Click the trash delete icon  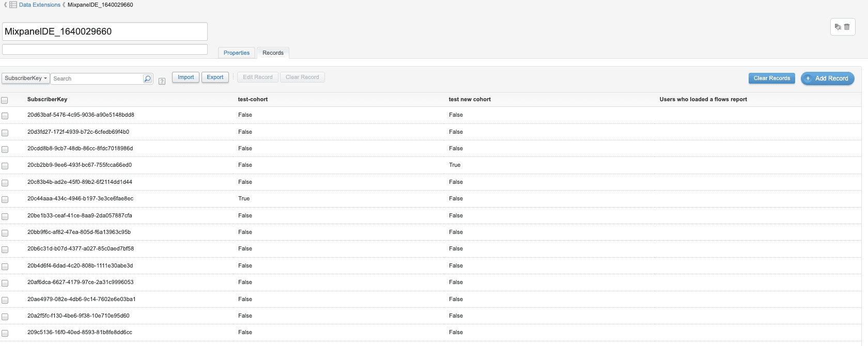pyautogui.click(x=847, y=27)
